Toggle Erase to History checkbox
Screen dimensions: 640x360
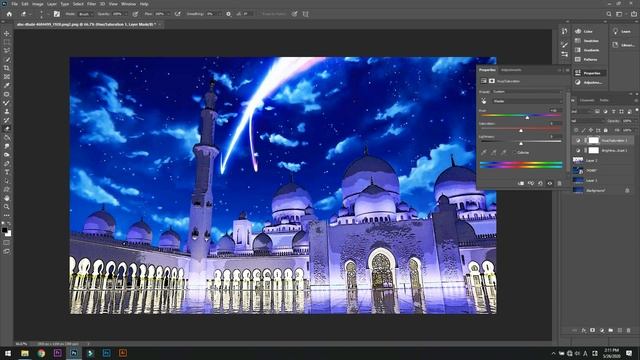[x=260, y=14]
